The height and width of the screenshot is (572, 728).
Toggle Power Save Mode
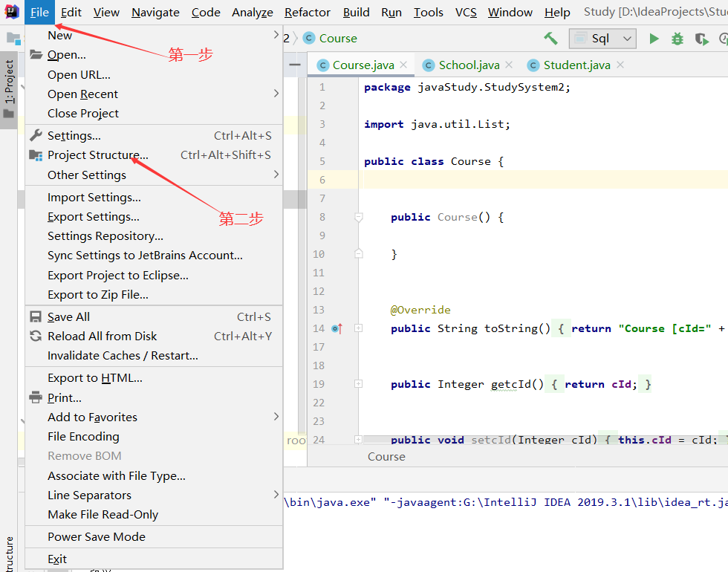[153, 536]
